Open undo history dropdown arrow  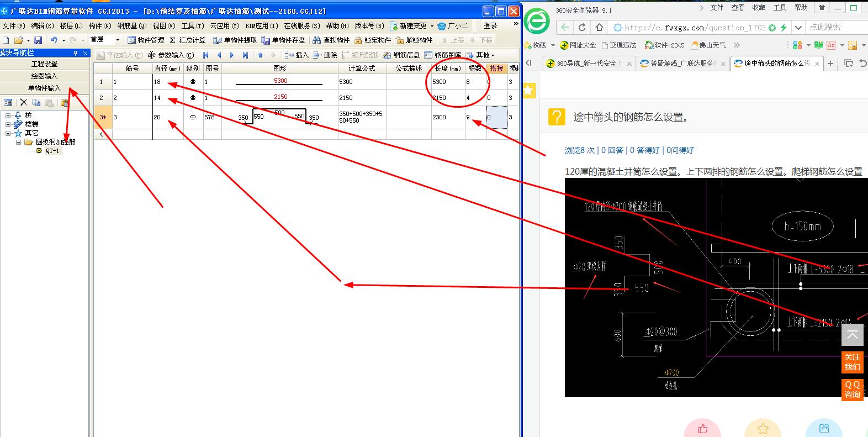[x=63, y=40]
